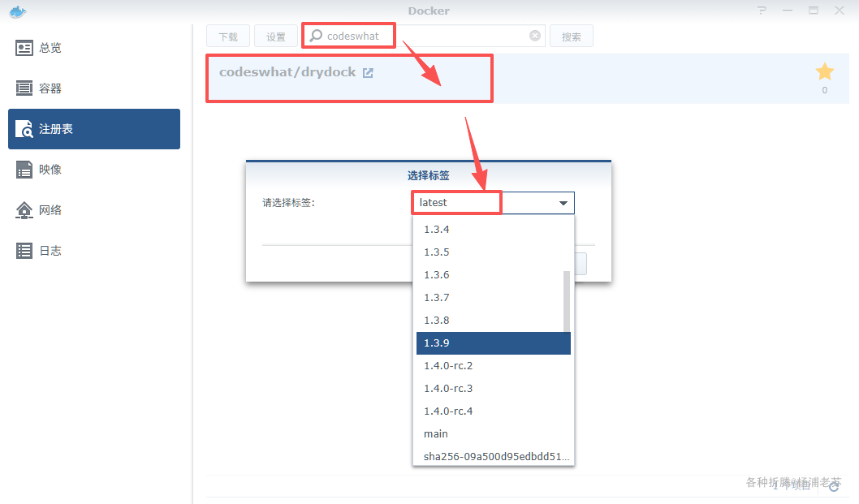This screenshot has height=504, width=859.
Task: Choose highlighted tag 1.3.9
Action: click(x=493, y=343)
